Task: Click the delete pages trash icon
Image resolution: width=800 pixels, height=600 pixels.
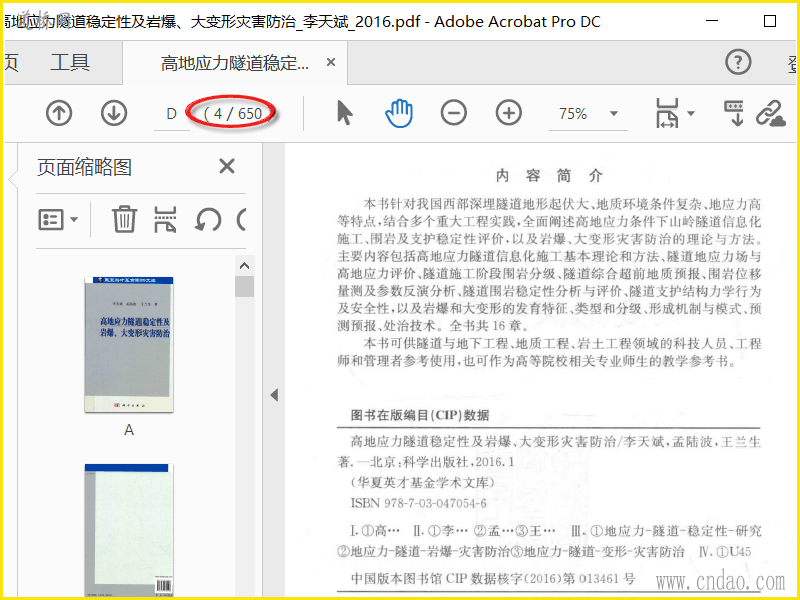Action: click(x=124, y=219)
